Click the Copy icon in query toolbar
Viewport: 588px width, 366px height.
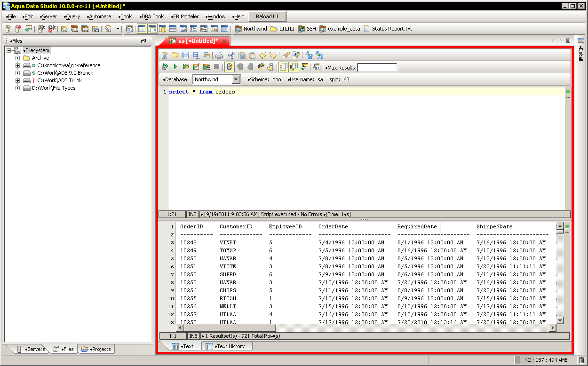[x=242, y=55]
